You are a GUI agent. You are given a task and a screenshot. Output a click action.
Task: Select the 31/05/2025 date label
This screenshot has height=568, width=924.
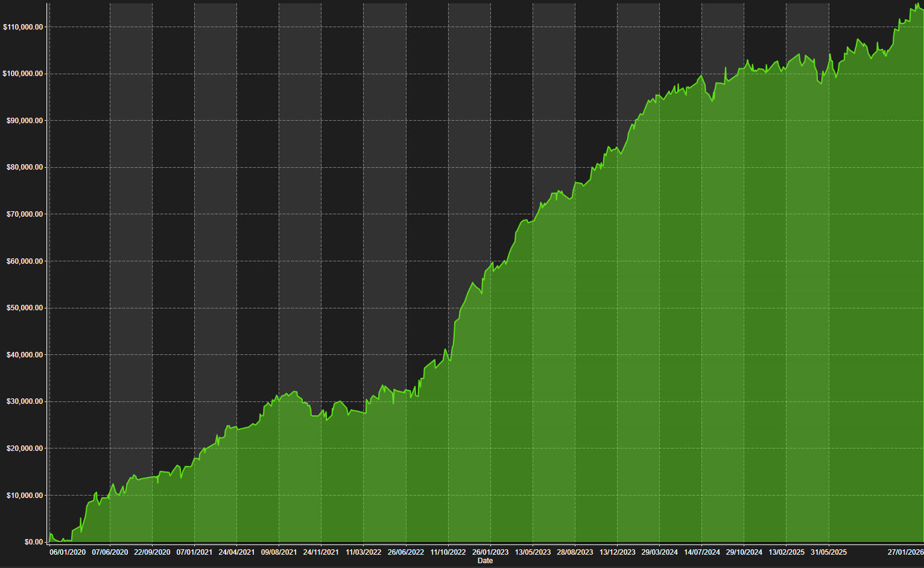point(829,552)
